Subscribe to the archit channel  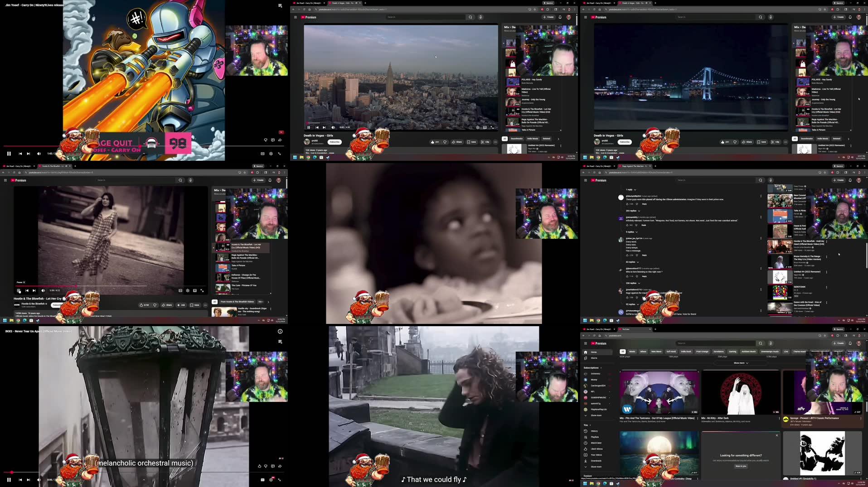coord(335,142)
